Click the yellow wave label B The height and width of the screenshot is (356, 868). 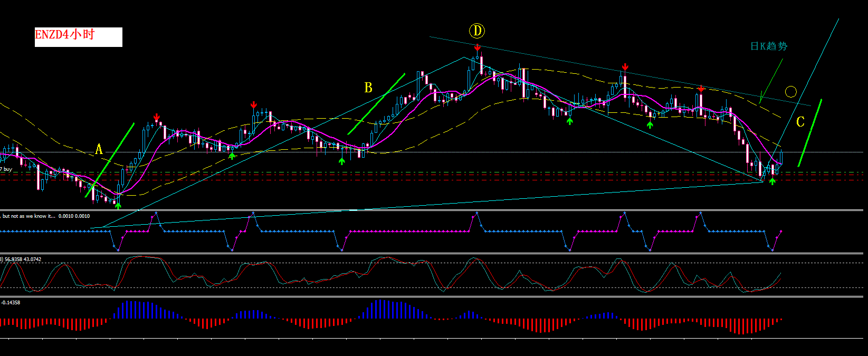pyautogui.click(x=368, y=88)
